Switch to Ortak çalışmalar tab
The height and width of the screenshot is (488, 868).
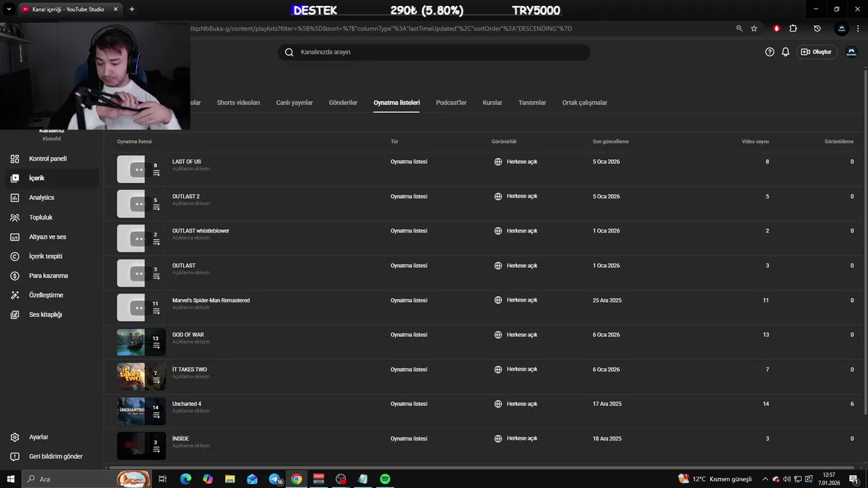tap(585, 103)
